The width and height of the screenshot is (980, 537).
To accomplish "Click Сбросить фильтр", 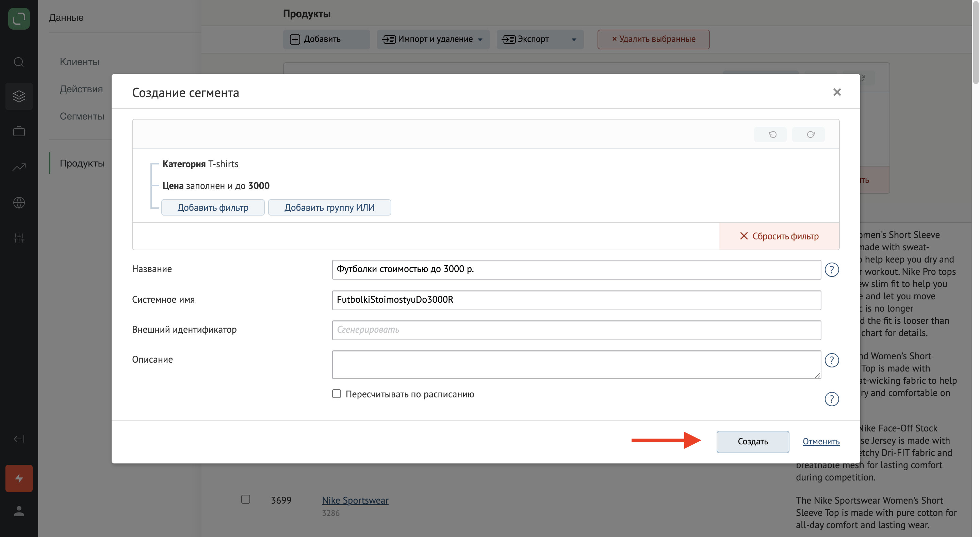I will click(x=779, y=236).
